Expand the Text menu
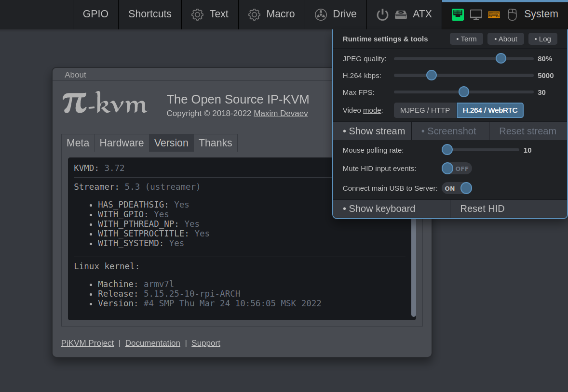The height and width of the screenshot is (392, 568). click(210, 14)
